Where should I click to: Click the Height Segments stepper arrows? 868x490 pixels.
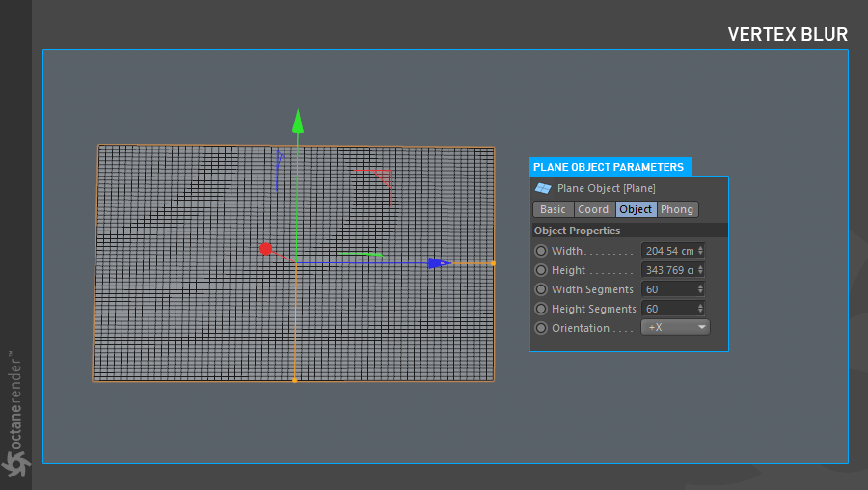[x=700, y=309]
